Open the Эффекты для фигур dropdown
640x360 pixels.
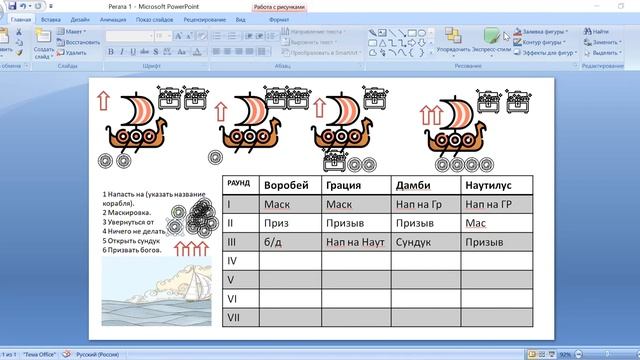pos(545,53)
